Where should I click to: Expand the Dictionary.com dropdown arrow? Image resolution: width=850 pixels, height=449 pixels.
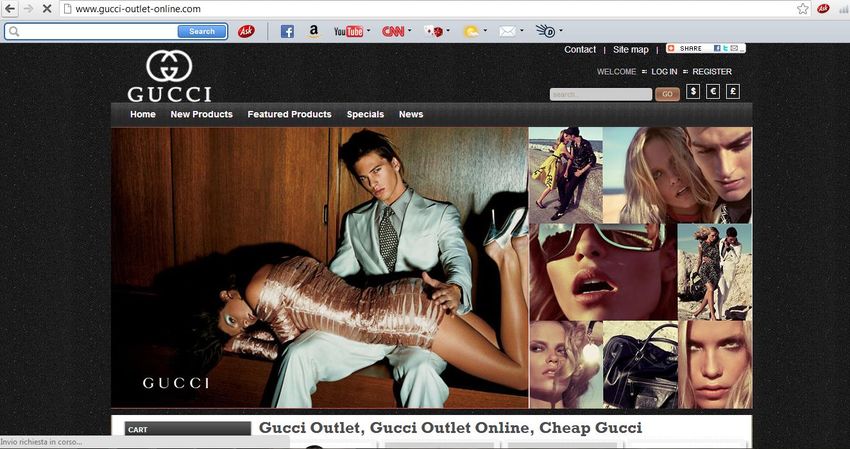click(561, 30)
